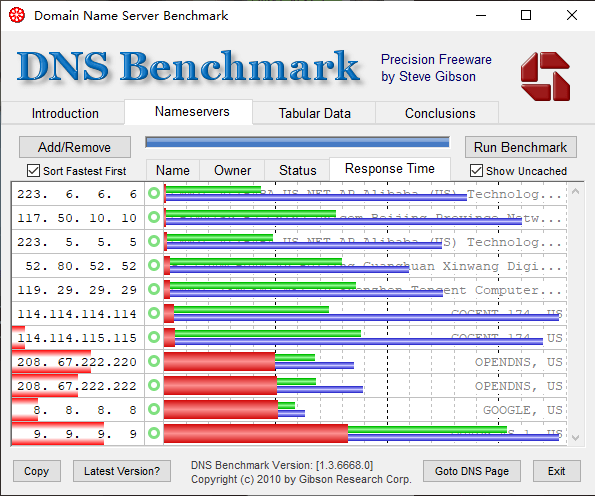
Task: Click green status circle for 223.6.6.6
Action: coord(154,194)
